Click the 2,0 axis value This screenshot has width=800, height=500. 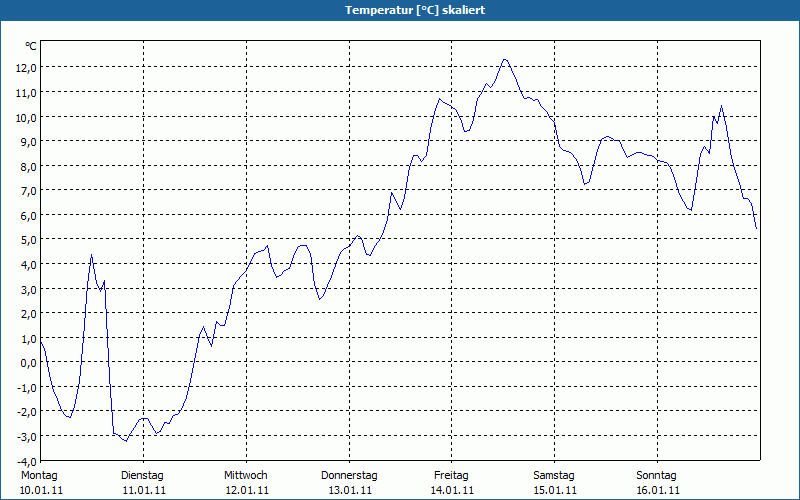tap(29, 314)
